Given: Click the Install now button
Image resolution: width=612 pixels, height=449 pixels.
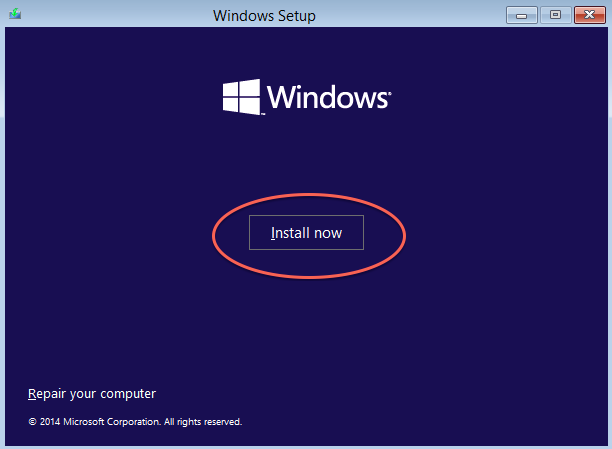Looking at the screenshot, I should click(x=306, y=233).
